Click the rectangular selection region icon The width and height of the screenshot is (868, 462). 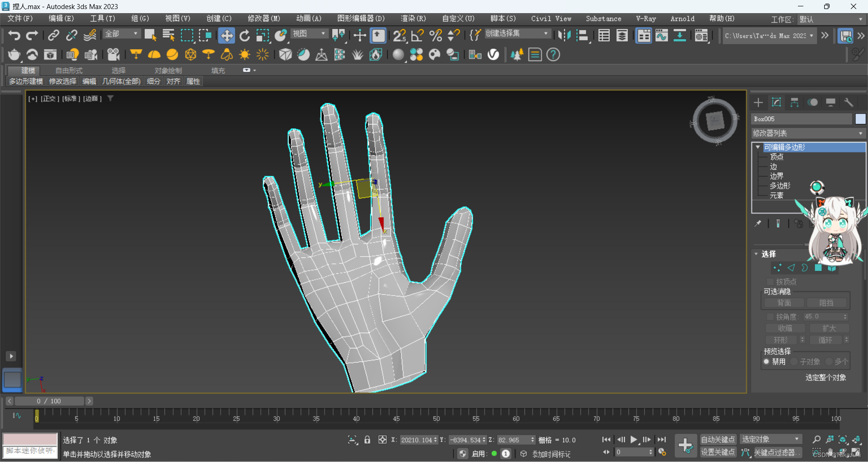(187, 35)
